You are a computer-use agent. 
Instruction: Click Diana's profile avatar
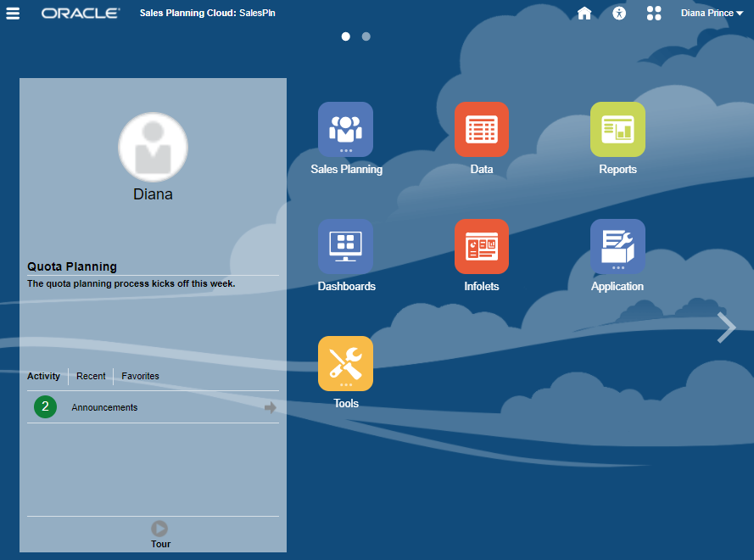point(153,147)
